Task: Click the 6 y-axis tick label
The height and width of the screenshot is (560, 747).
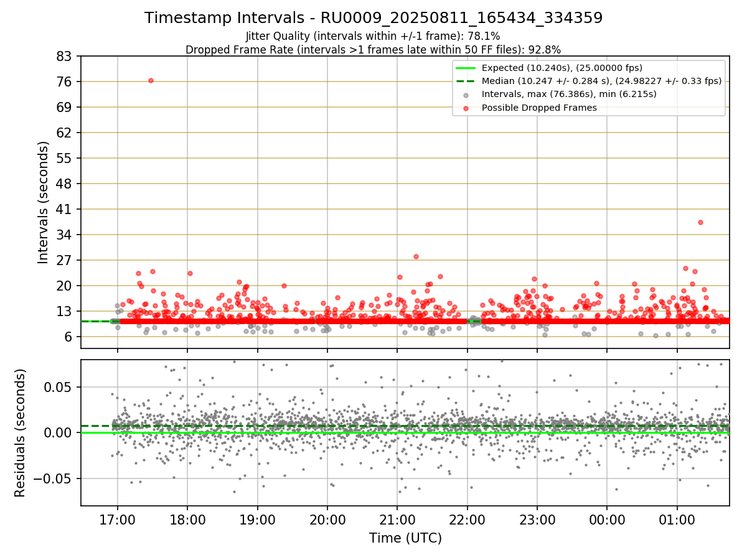Action: coord(69,337)
